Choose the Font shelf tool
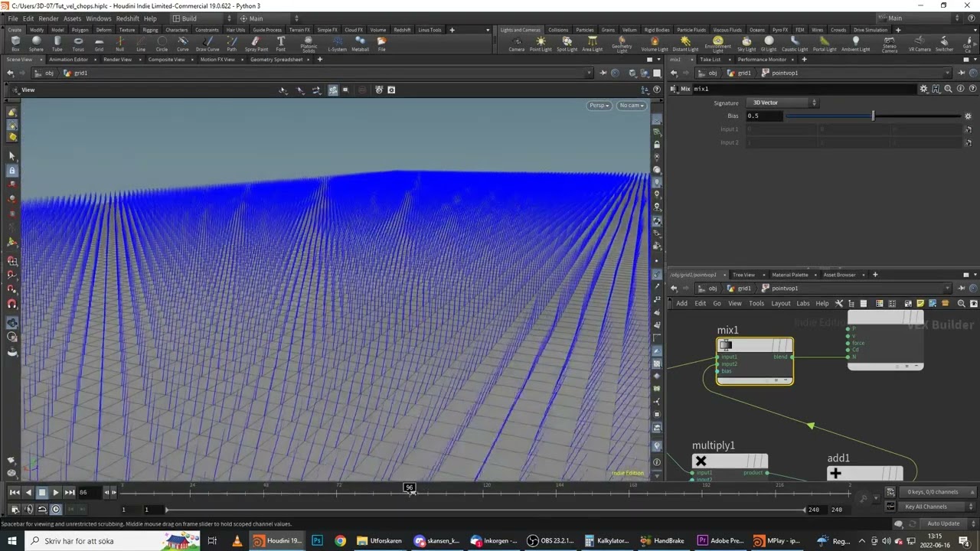 pyautogui.click(x=281, y=44)
